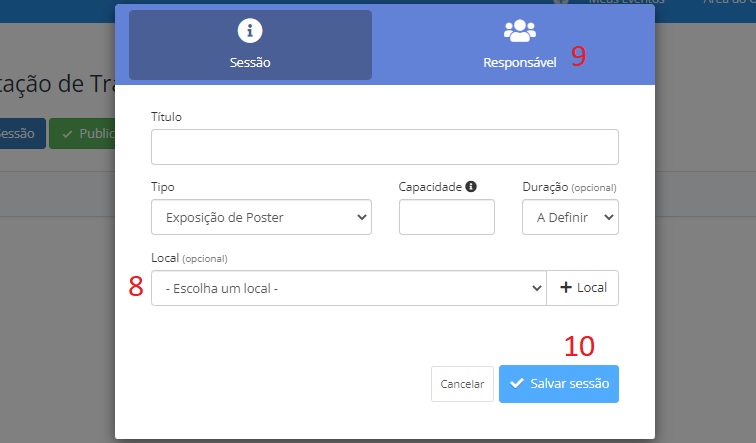
Task: Click the chevron arrow of the Tipo select
Action: (x=362, y=217)
